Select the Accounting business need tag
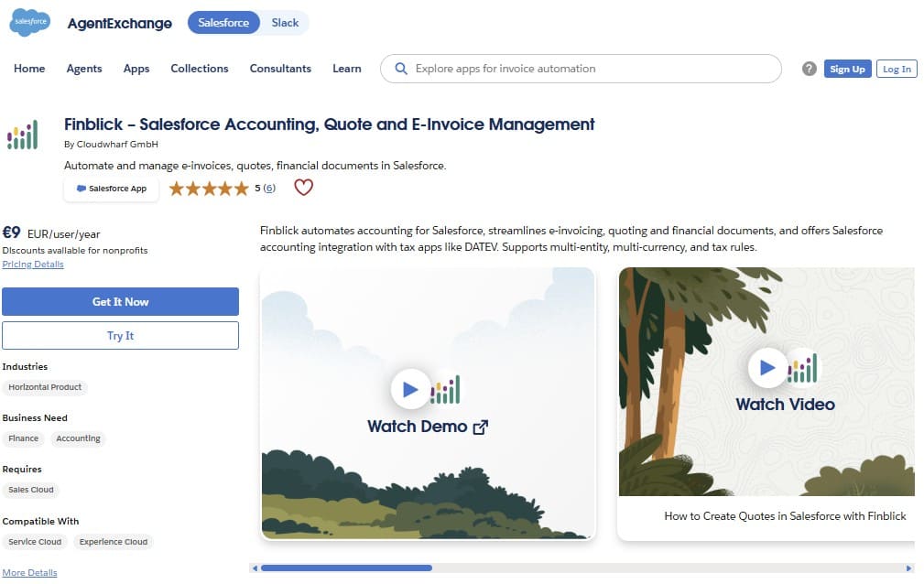924x584 pixels. (79, 438)
